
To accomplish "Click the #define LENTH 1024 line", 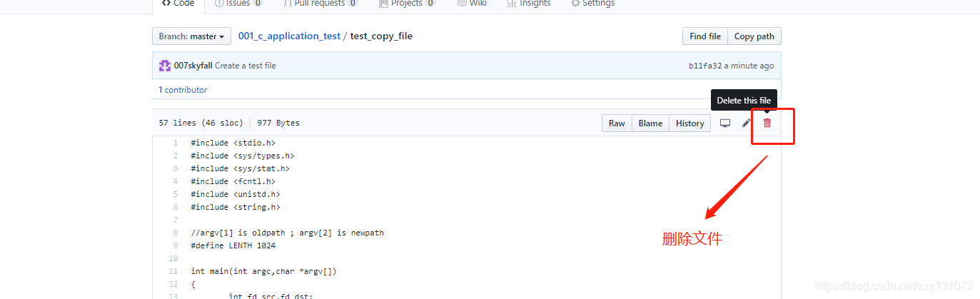I will point(233,245).
